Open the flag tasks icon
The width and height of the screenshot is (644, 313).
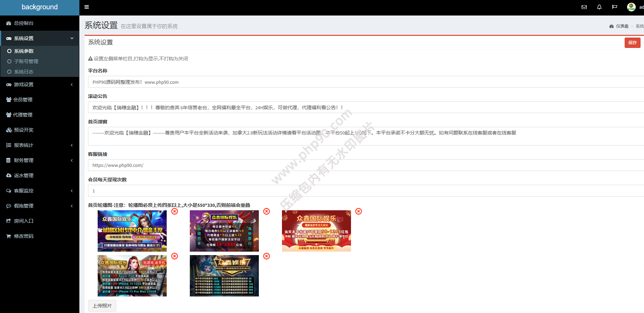pos(614,7)
